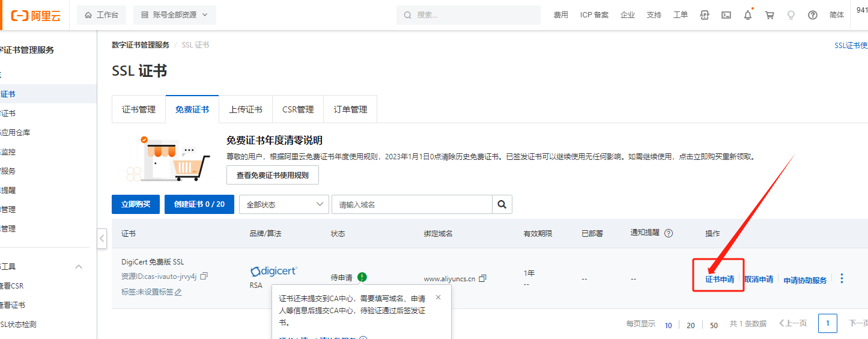
Task: Open the notification bell
Action: coord(748,15)
